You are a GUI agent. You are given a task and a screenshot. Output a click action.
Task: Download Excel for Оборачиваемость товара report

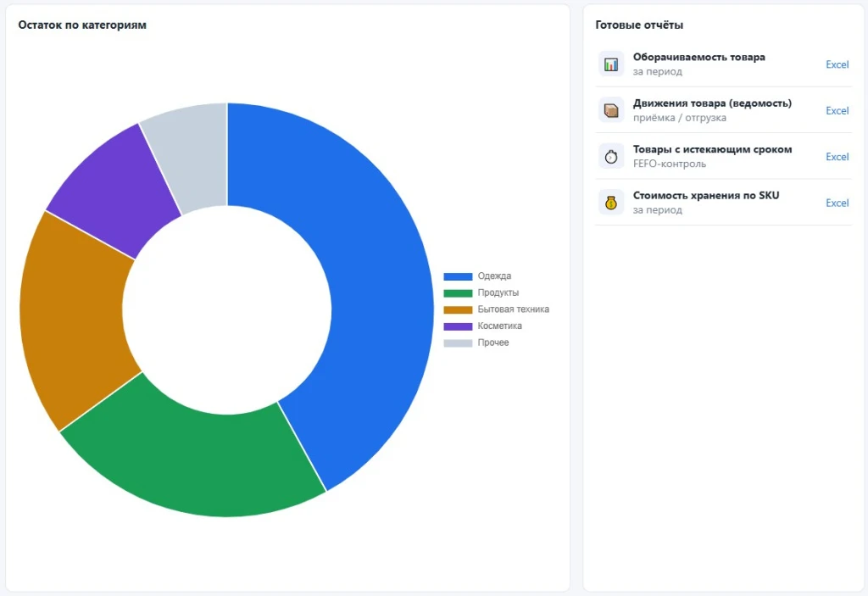[x=837, y=64]
